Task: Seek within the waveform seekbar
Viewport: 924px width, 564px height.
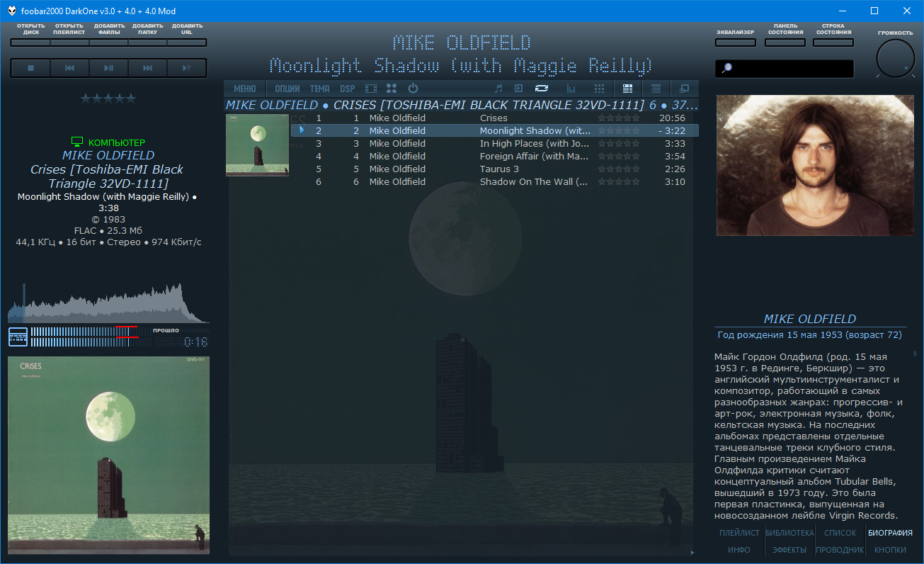Action: point(109,303)
